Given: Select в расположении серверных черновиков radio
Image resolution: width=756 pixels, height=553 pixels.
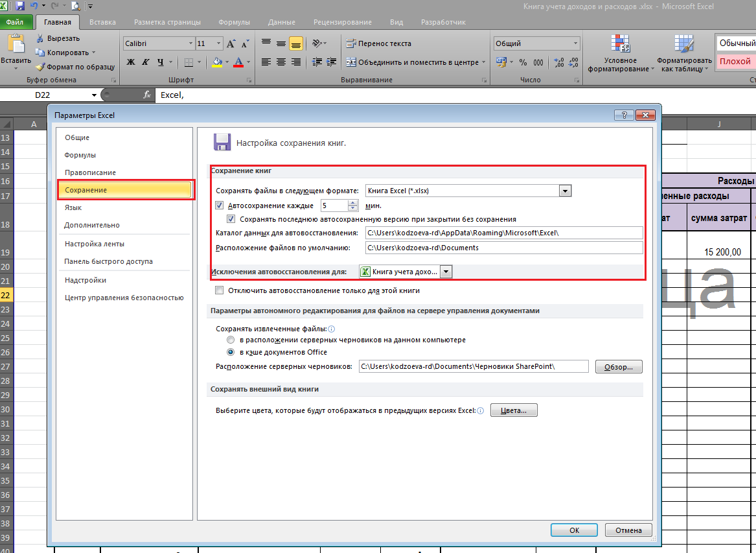Looking at the screenshot, I should [x=231, y=340].
